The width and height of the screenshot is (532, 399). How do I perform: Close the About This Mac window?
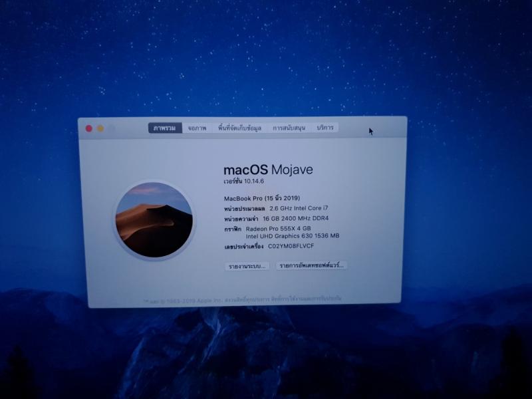[89, 128]
